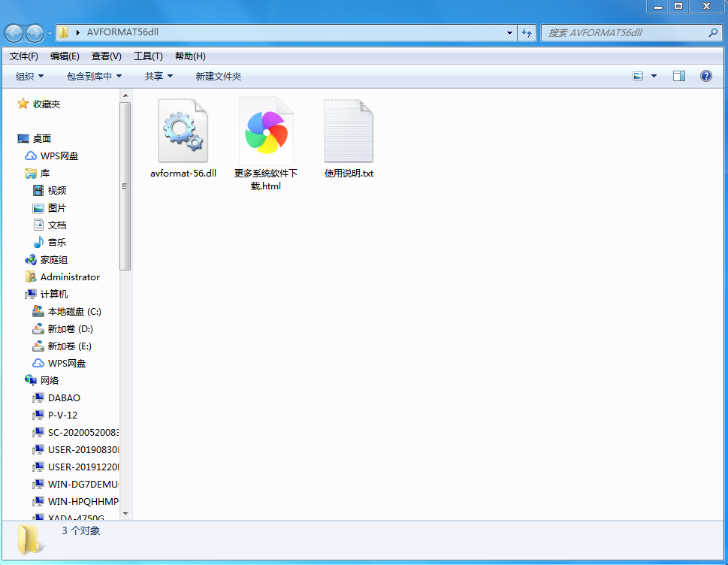Screen dimensions: 728x565
Task: Click the 桌面 desktop icon in sidebar
Action: (23, 138)
